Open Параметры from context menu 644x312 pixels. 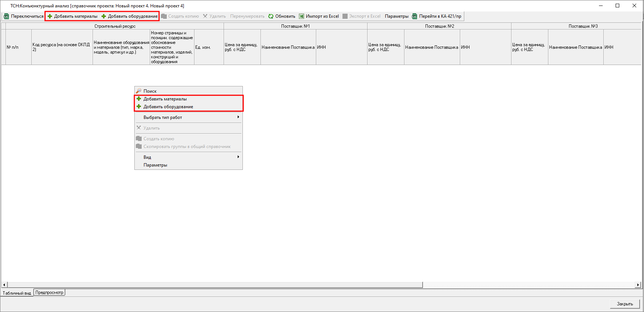coord(155,165)
